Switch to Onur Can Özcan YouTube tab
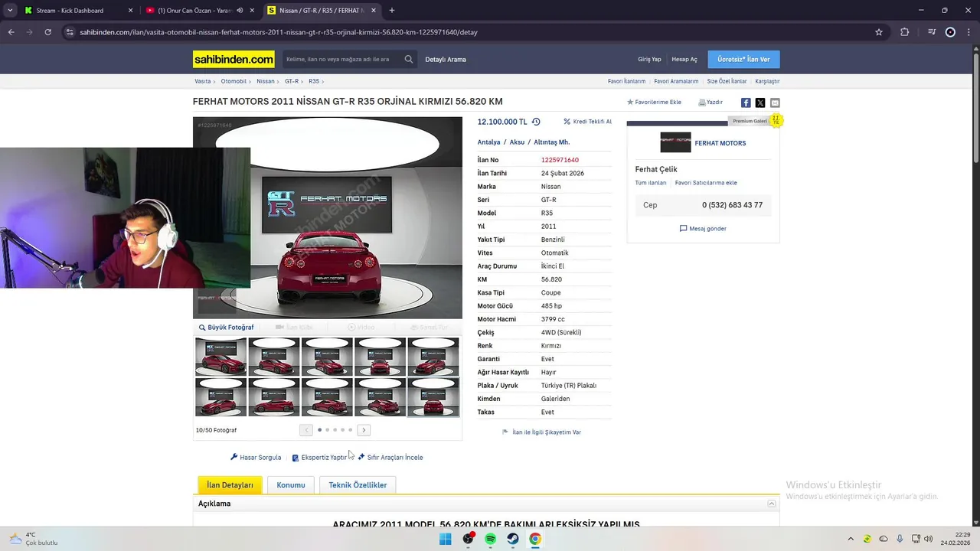The image size is (980, 551). [x=201, y=11]
